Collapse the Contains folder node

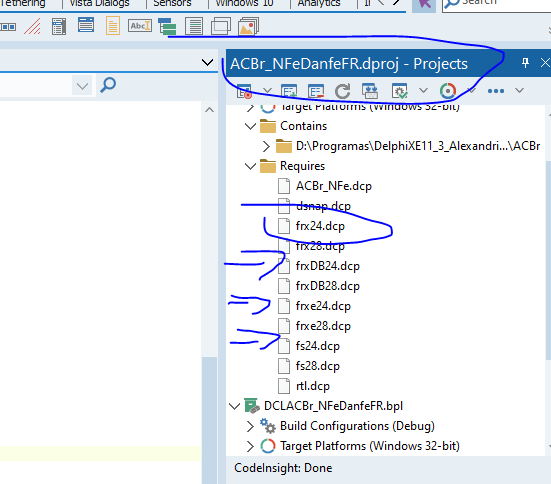click(250, 126)
